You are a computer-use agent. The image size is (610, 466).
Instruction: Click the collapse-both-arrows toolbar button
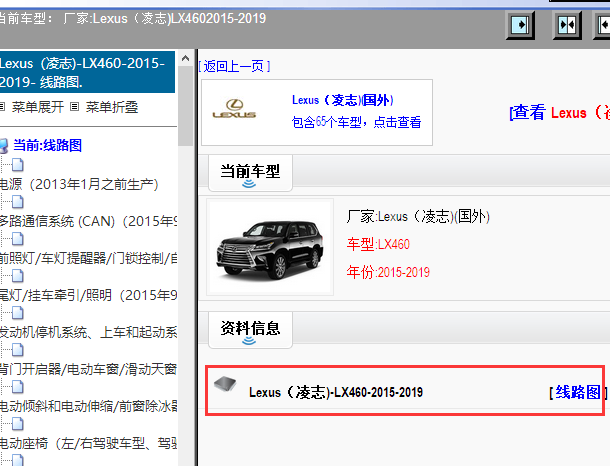(x=567, y=25)
